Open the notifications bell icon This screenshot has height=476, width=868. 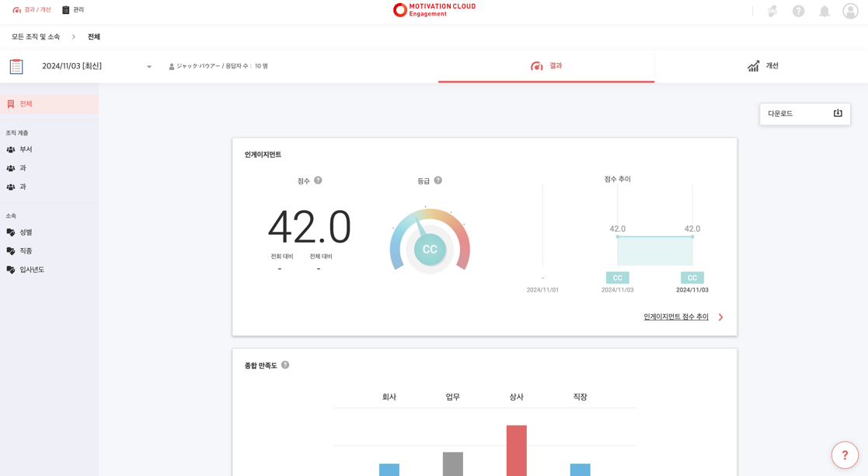point(824,11)
